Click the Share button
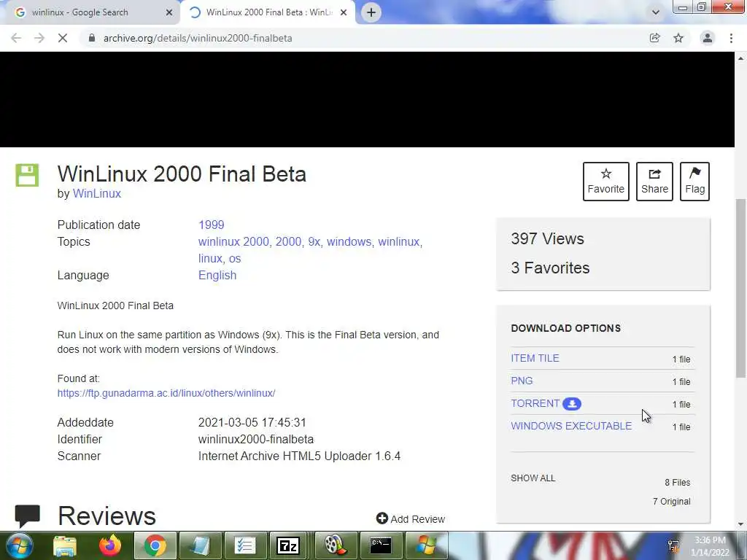This screenshot has height=560, width=747. coord(654,182)
